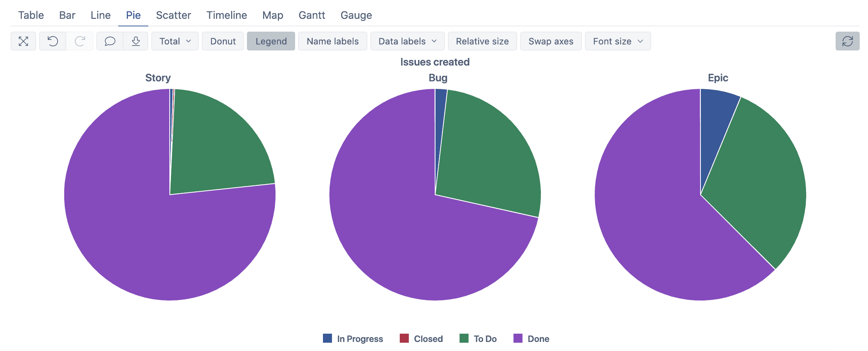Toggle the Legend display off
This screenshot has height=351, width=868.
[x=271, y=41]
